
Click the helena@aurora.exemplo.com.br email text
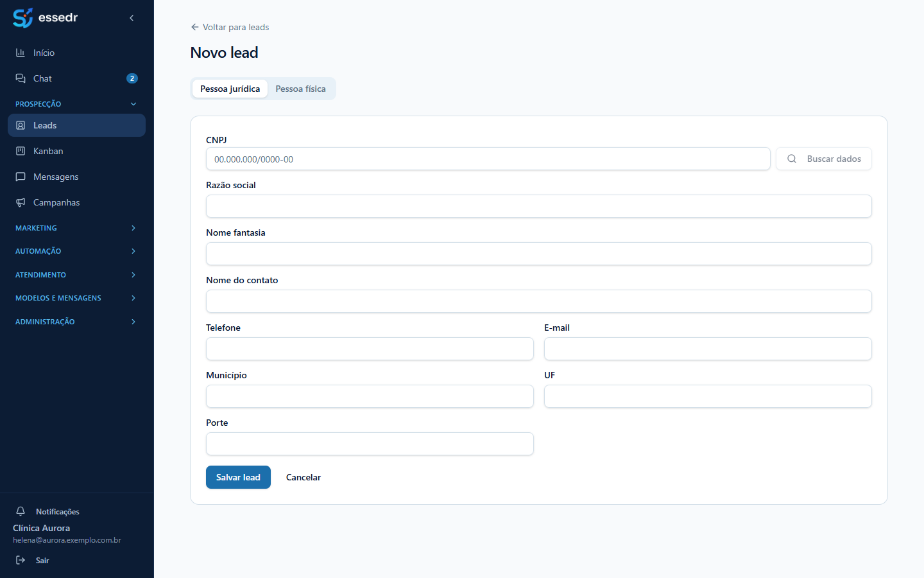[x=67, y=540]
